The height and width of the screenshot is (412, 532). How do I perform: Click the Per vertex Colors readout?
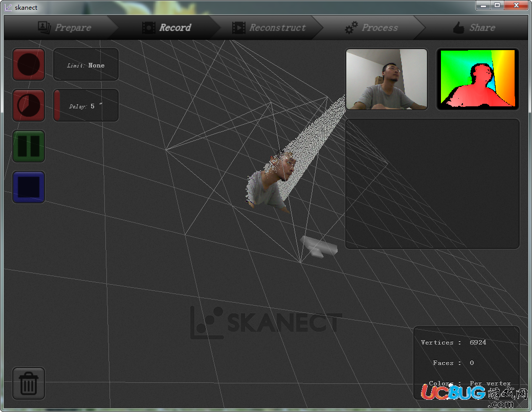coord(490,383)
